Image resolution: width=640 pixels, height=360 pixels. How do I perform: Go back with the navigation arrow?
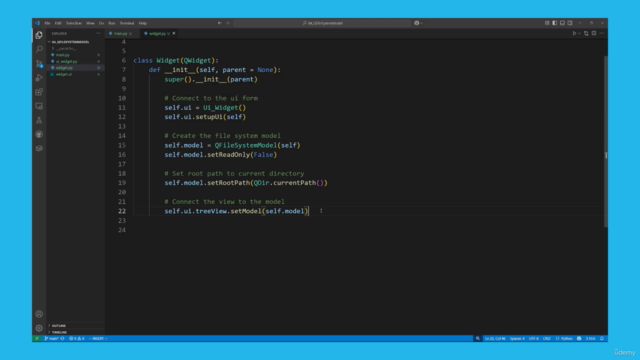click(x=220, y=23)
